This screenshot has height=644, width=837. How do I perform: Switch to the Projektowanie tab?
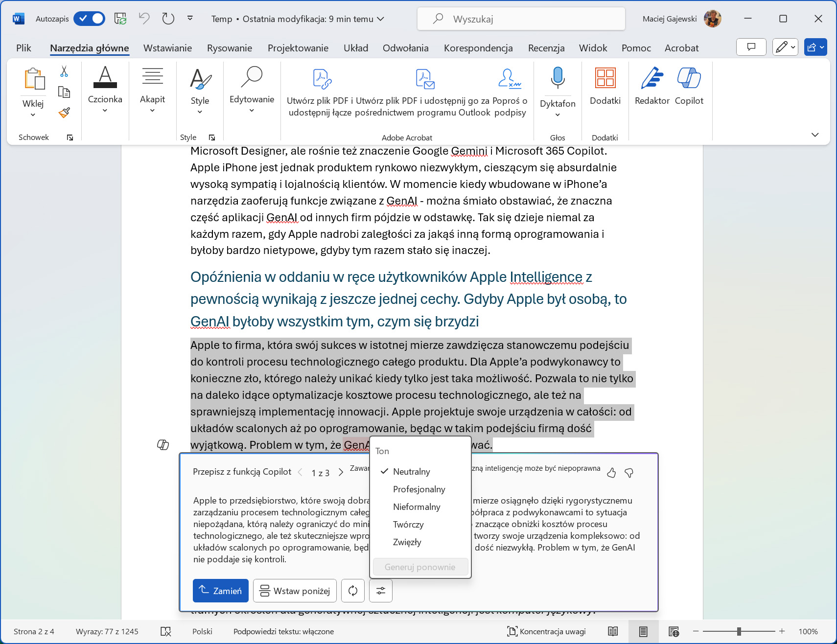click(298, 48)
